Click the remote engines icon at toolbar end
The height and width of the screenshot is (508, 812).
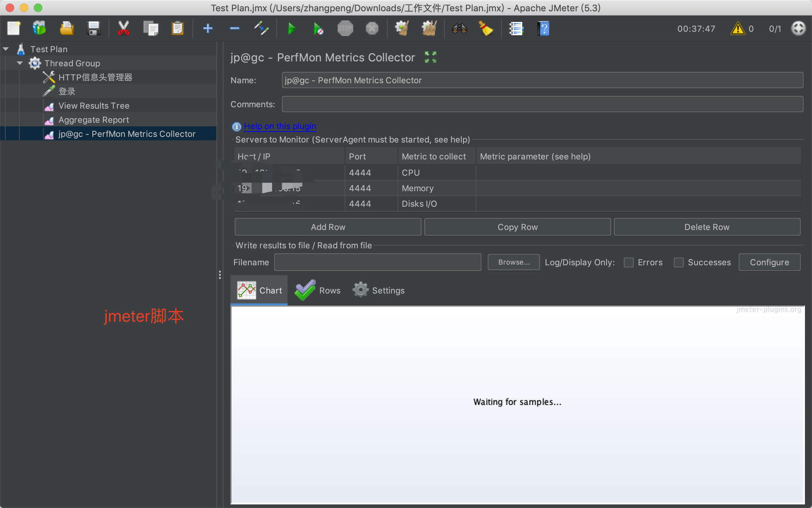coord(798,29)
